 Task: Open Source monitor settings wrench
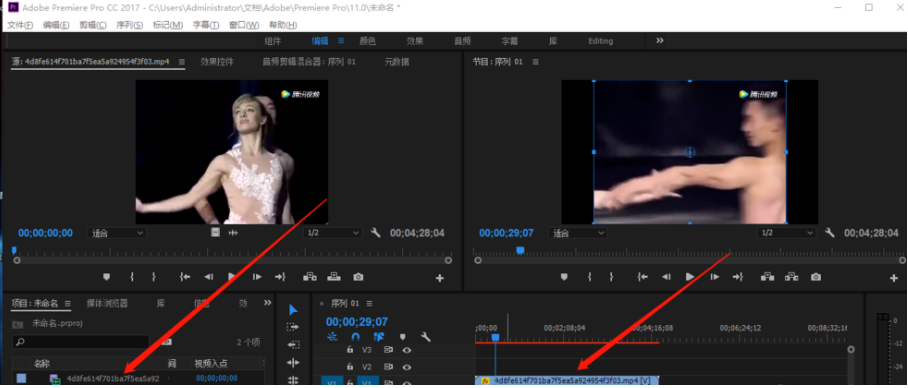pyautogui.click(x=375, y=233)
